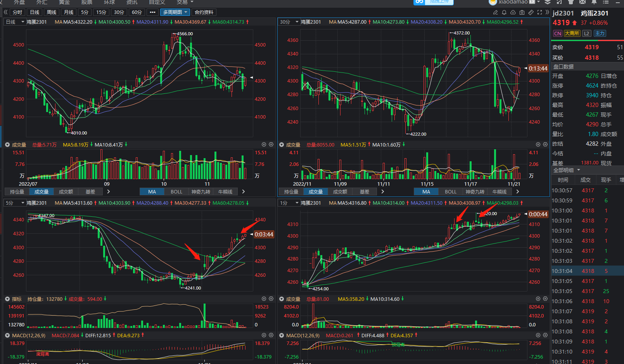Image resolution: width=624 pixels, height=364 pixels.
Task: Open 合约资料 contract info
Action: pos(204,12)
